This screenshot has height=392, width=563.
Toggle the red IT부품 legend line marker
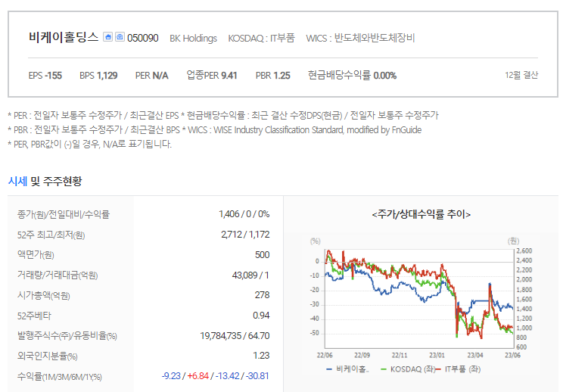point(438,369)
